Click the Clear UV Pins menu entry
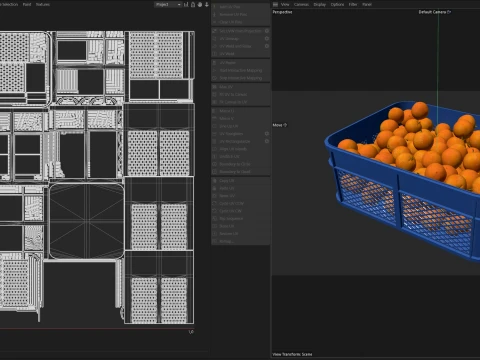Screen dimensions: 480x360 coord(241,22)
